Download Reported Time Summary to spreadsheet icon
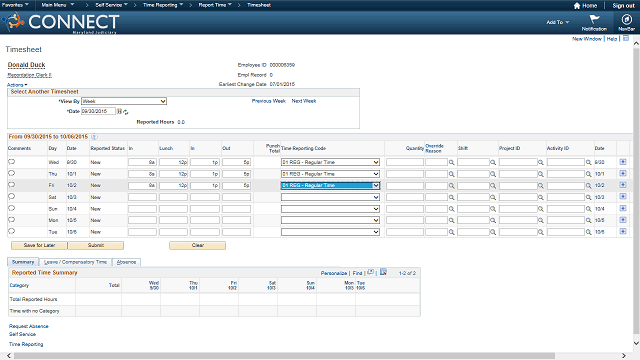Image resolution: width=640 pixels, height=360 pixels. point(383,272)
